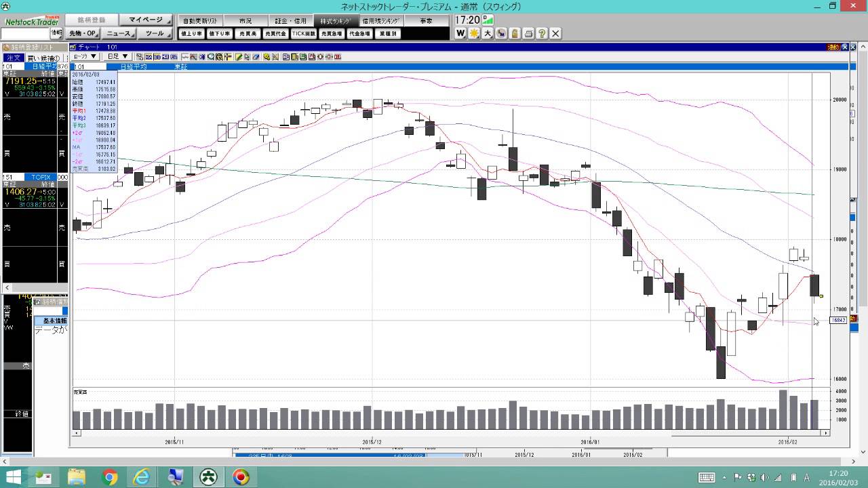Expand the マイページ menu

coord(146,20)
